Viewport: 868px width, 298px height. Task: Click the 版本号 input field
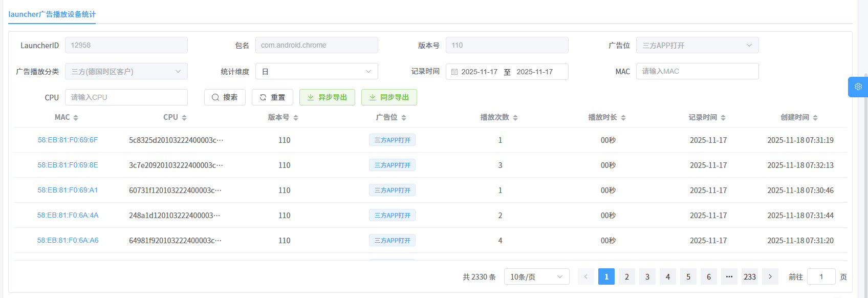(x=507, y=45)
